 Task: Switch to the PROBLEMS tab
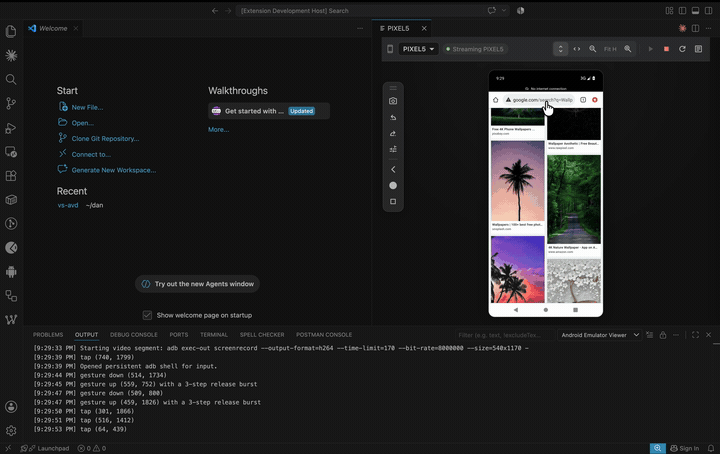[x=48, y=335]
